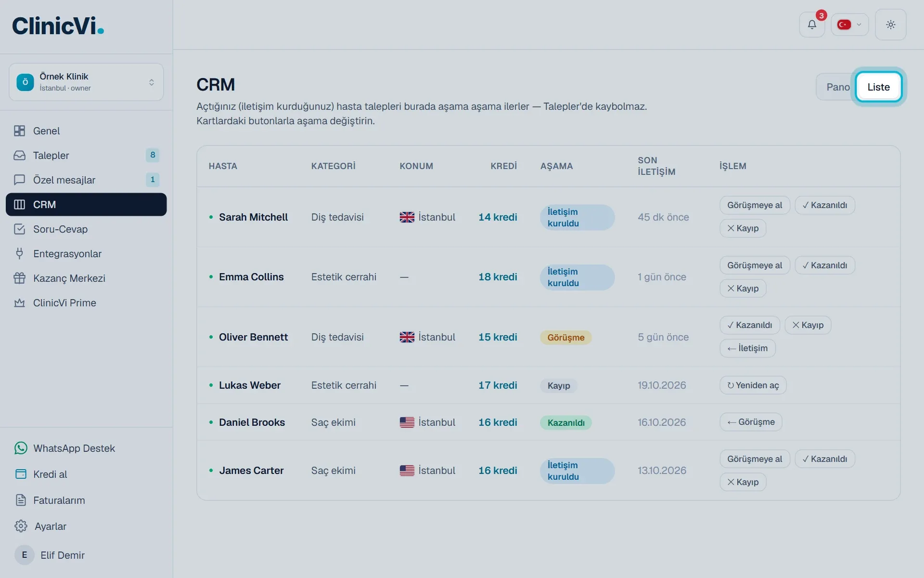Open the Turkish flag language selector
This screenshot has height=578, width=924.
point(849,25)
